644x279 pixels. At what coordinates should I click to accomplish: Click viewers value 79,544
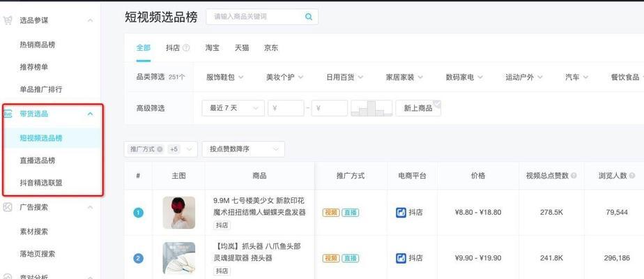617,213
